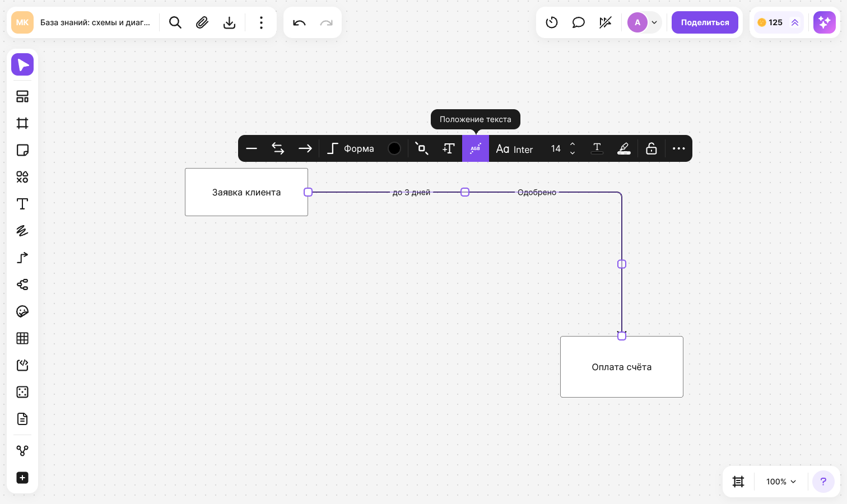Insert a table from sidebar
The image size is (847, 504).
pyautogui.click(x=22, y=338)
